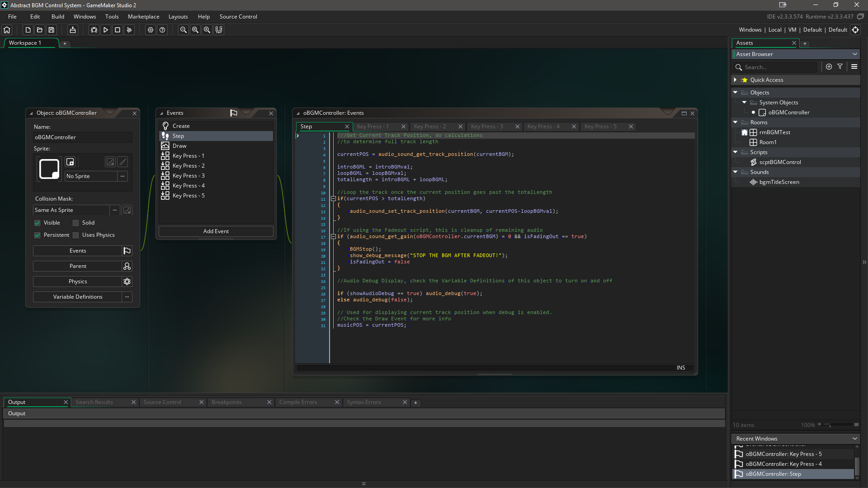Open the Recent Windows dropdown
The height and width of the screenshot is (488, 868).
(x=854, y=438)
